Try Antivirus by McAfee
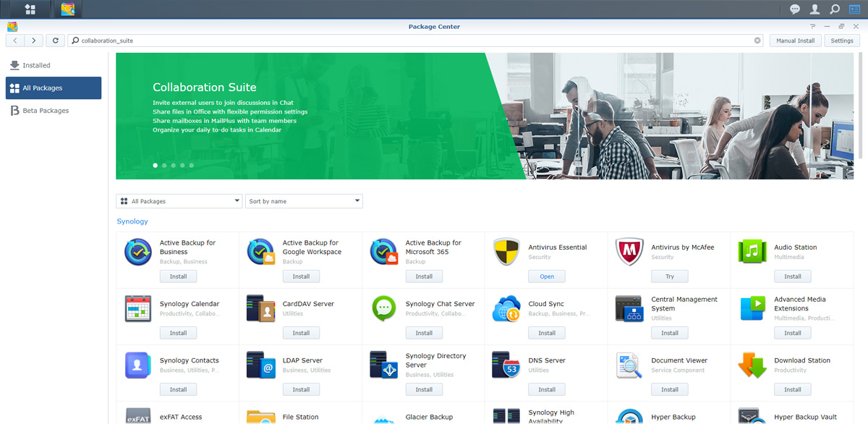 tap(670, 276)
